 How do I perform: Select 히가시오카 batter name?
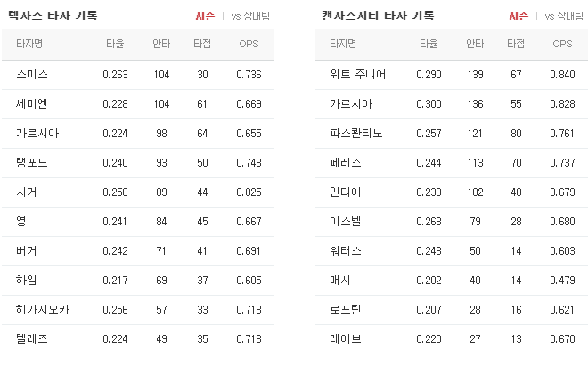43,310
